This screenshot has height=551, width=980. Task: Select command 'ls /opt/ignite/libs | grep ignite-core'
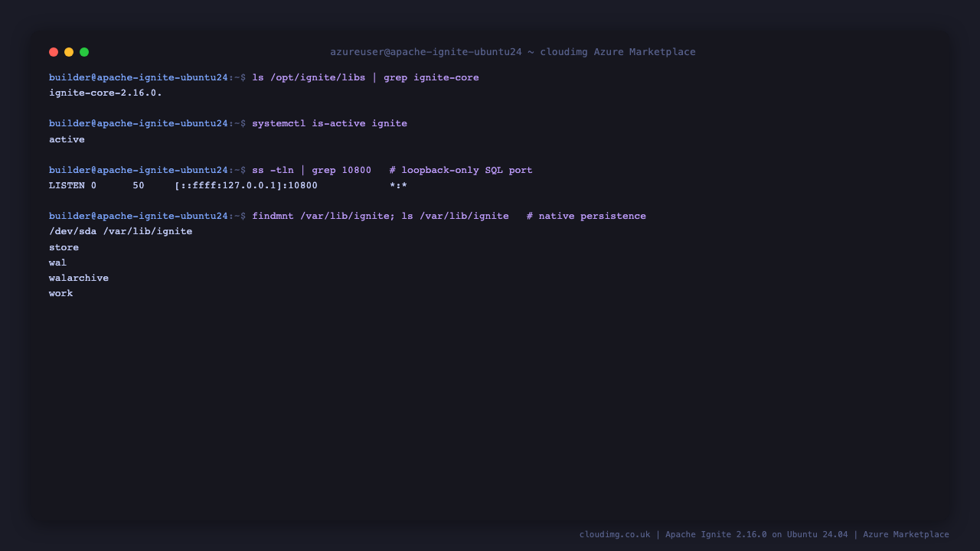(365, 78)
